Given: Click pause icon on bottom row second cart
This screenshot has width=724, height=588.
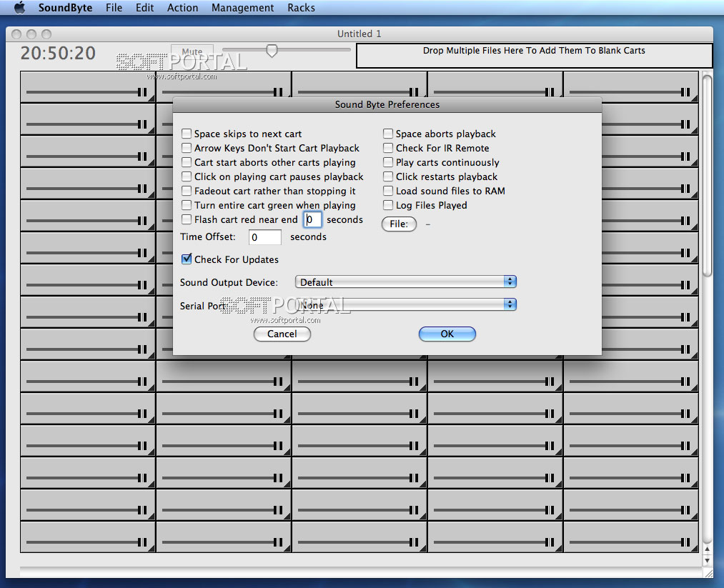Looking at the screenshot, I should [278, 542].
